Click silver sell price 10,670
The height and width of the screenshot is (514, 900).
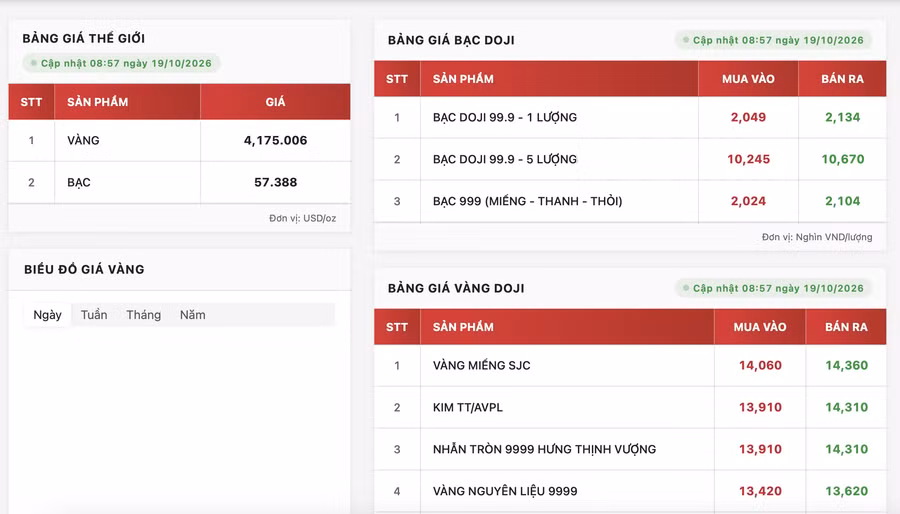point(843,159)
